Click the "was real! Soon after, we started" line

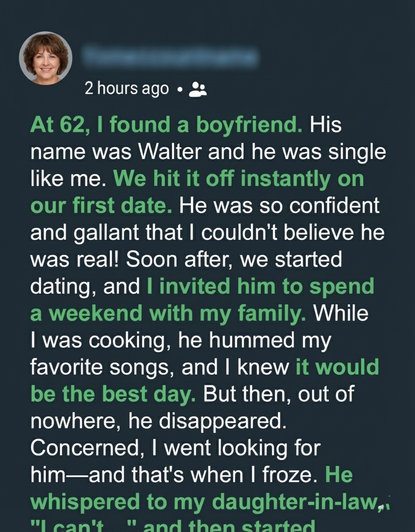pyautogui.click(x=186, y=260)
